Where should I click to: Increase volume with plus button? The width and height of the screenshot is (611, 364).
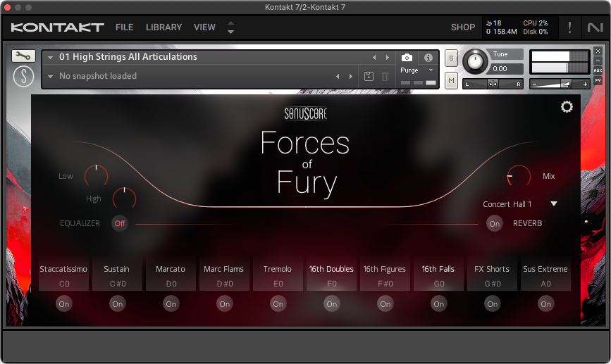click(585, 84)
